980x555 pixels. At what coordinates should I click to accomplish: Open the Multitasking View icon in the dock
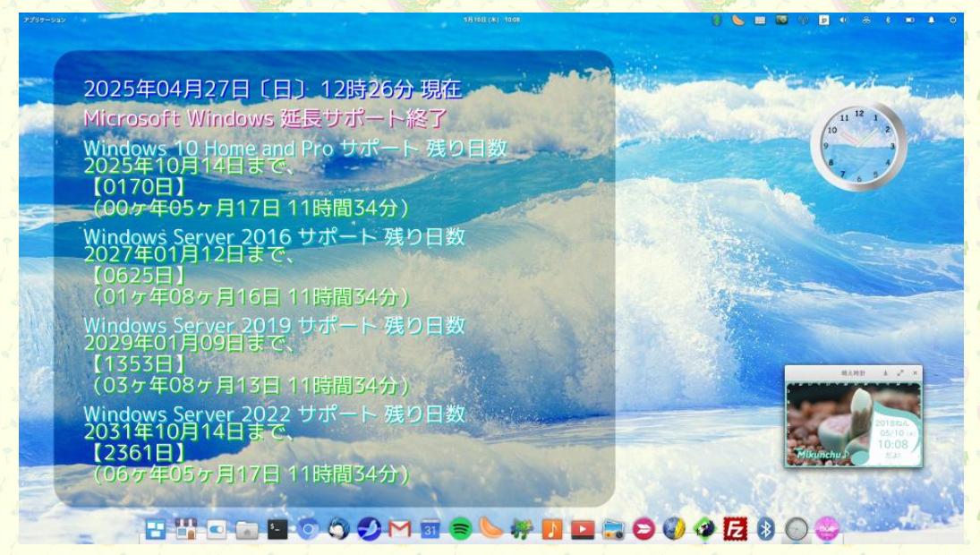(x=156, y=529)
